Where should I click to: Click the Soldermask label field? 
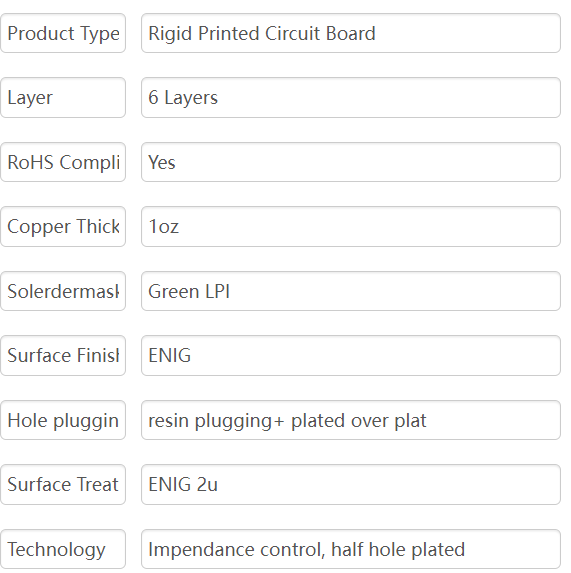(63, 291)
